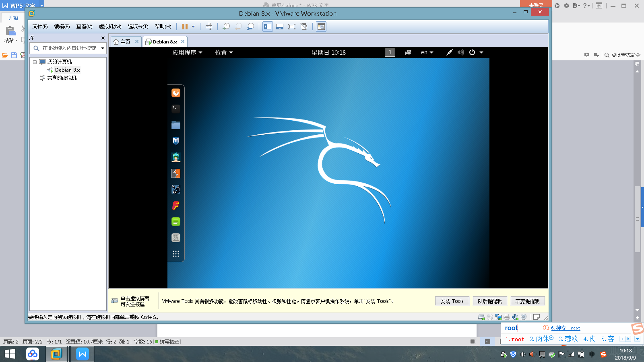Open Maltego from the Kali dock

coord(176,189)
